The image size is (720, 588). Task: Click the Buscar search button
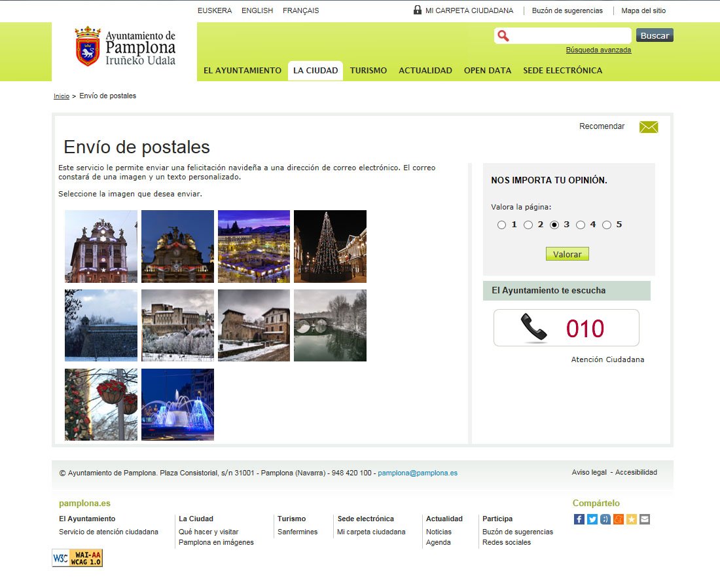coord(654,35)
